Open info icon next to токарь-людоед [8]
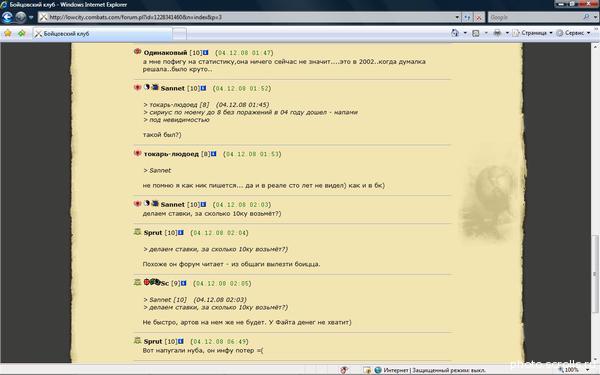The image size is (600, 375). tap(214, 154)
